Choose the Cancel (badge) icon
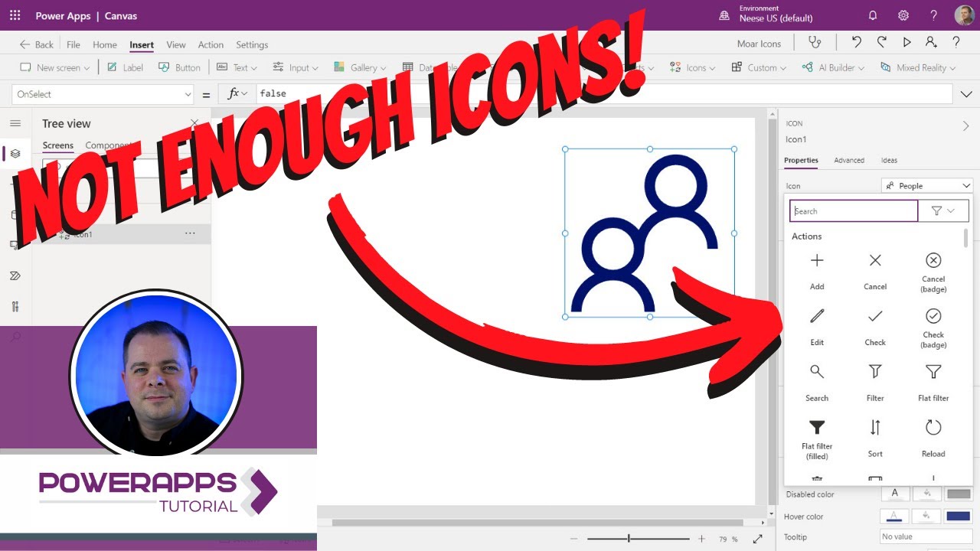Image resolution: width=980 pixels, height=551 pixels. pyautogui.click(x=933, y=272)
